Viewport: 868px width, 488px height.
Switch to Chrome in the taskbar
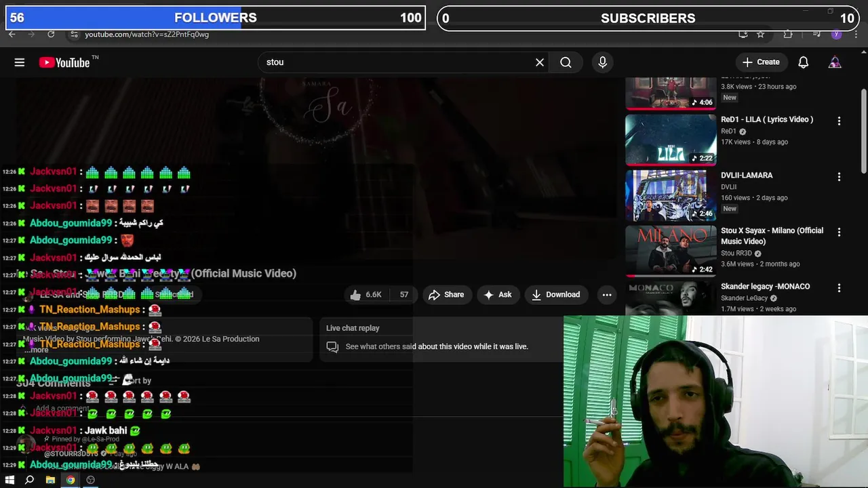[71, 480]
